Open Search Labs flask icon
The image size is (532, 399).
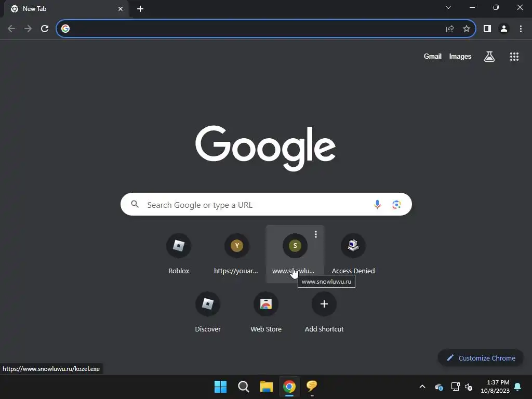[489, 57]
